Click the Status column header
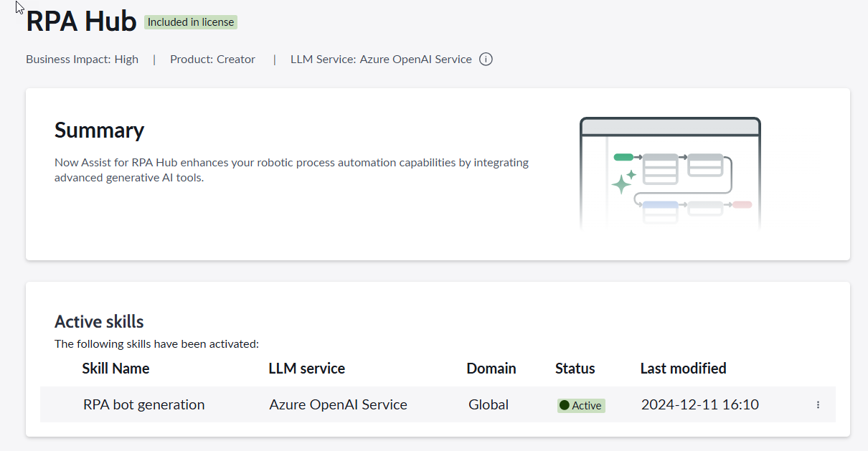 tap(575, 369)
